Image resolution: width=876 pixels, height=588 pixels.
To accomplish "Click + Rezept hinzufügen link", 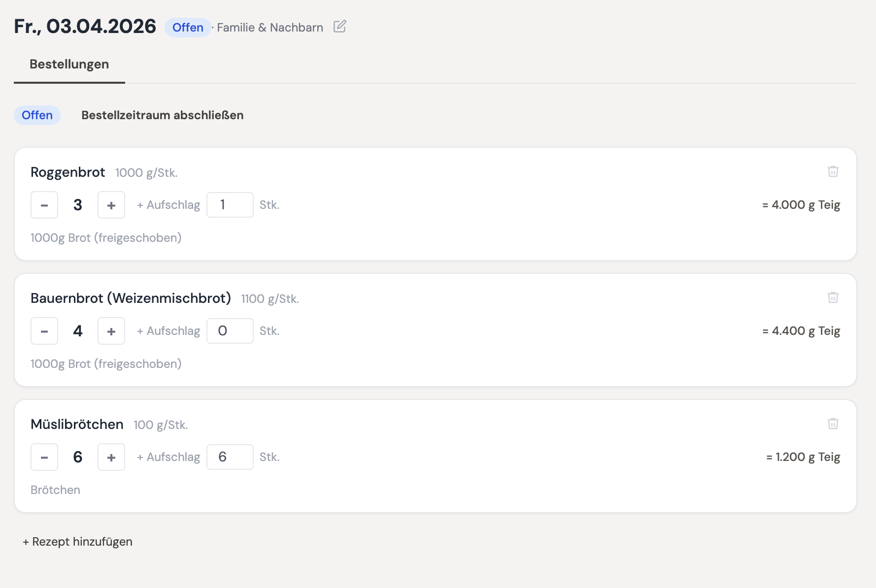I will [77, 542].
